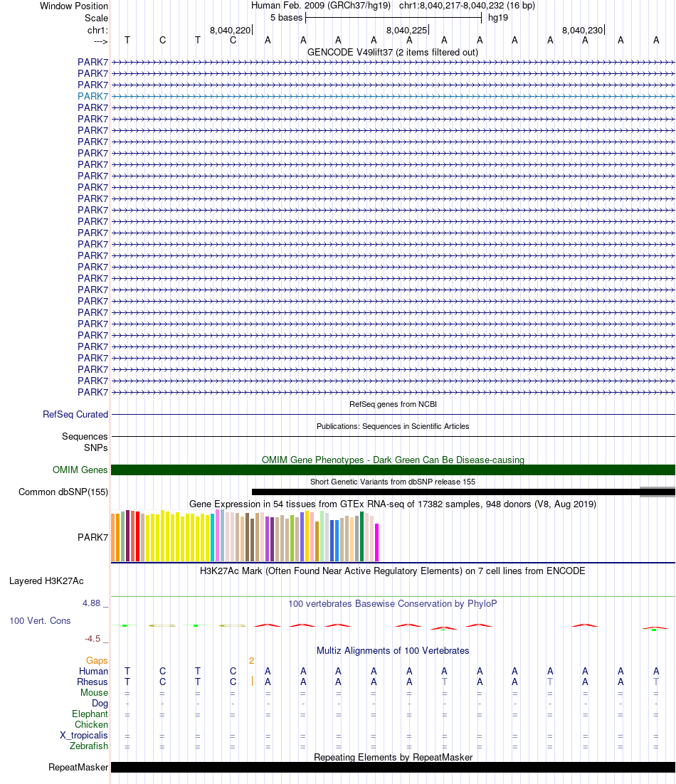Click the -4.5 PhyloP lower limit value
The image size is (676, 784).
click(93, 638)
